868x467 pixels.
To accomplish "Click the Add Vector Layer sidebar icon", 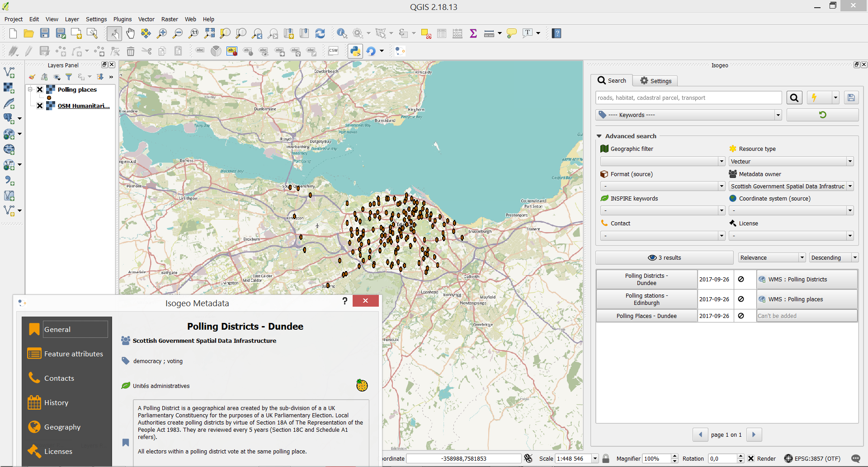I will [x=9, y=73].
